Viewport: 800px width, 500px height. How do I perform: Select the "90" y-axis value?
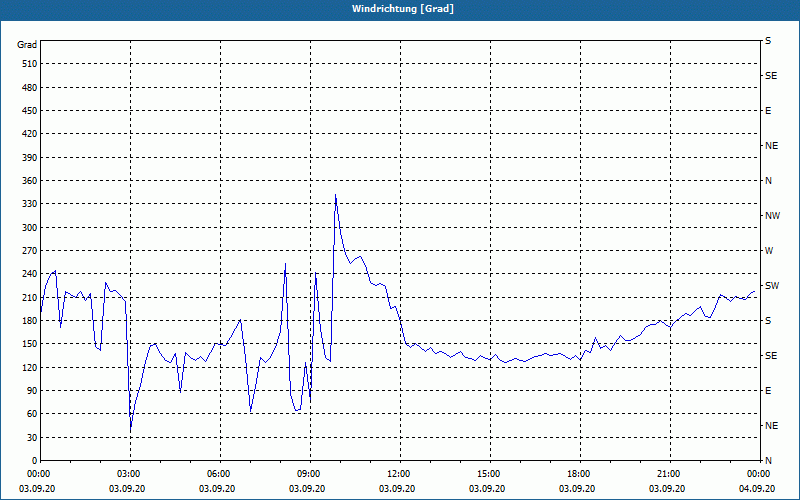click(32, 391)
